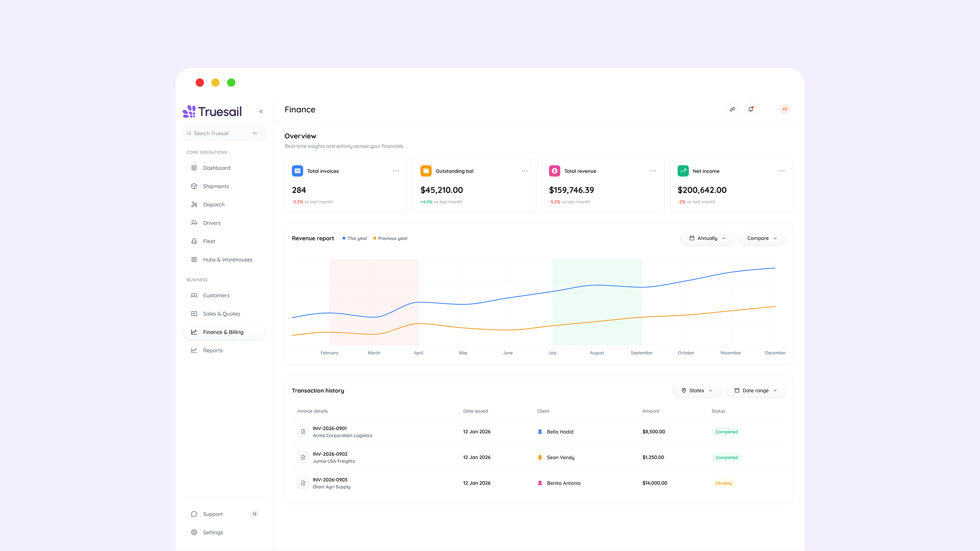980x551 pixels.
Task: Open Dispatch in the sidebar
Action: [224, 205]
